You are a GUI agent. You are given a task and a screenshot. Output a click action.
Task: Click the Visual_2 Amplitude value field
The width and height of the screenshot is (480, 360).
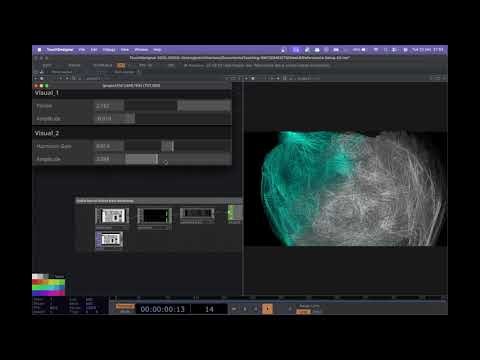click(109, 159)
